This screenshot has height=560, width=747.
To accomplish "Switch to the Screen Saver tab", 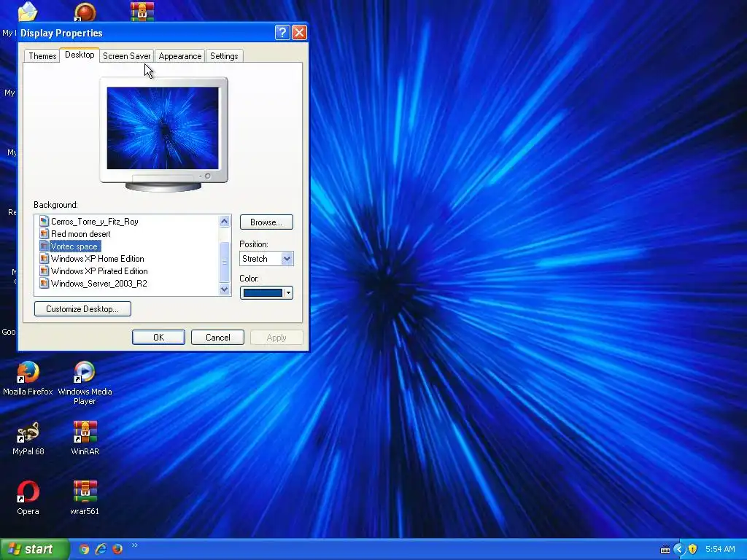I will tap(127, 56).
